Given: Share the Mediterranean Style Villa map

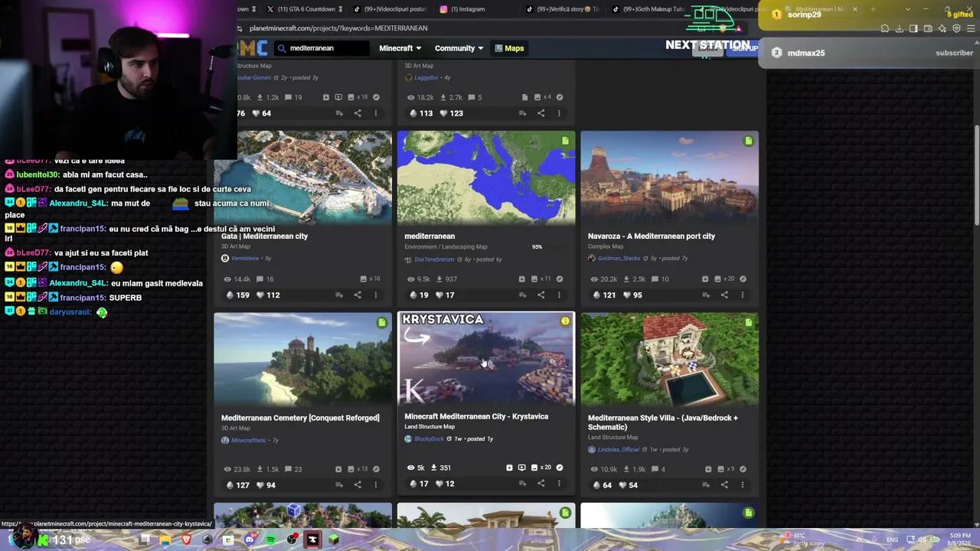Looking at the screenshot, I should click(724, 484).
